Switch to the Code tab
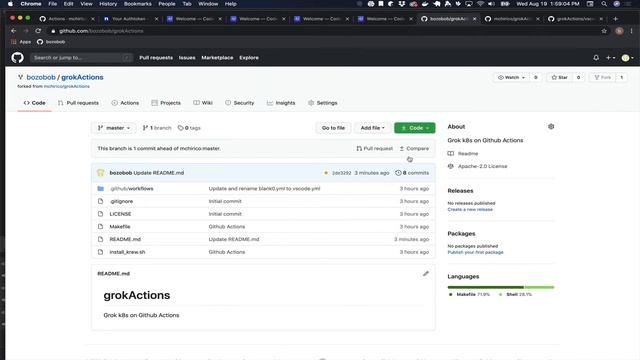The height and width of the screenshot is (360, 640). 34,103
